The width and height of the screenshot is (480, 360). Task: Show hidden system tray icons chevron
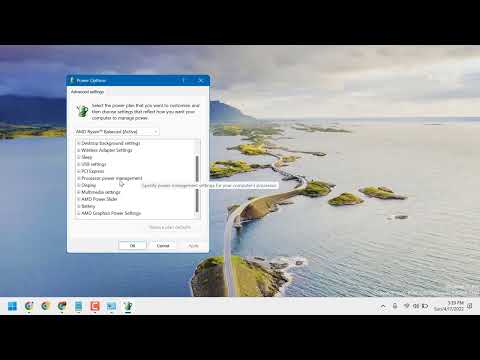[x=383, y=306]
